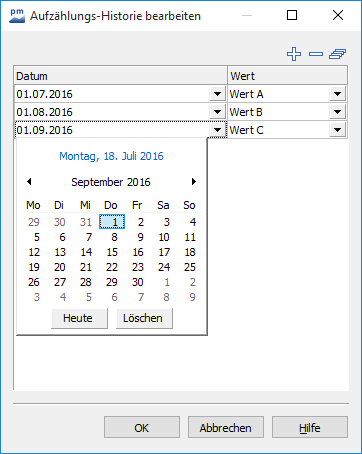This screenshot has width=362, height=454.
Task: Pick day 15 in the calendar
Action: click(112, 252)
